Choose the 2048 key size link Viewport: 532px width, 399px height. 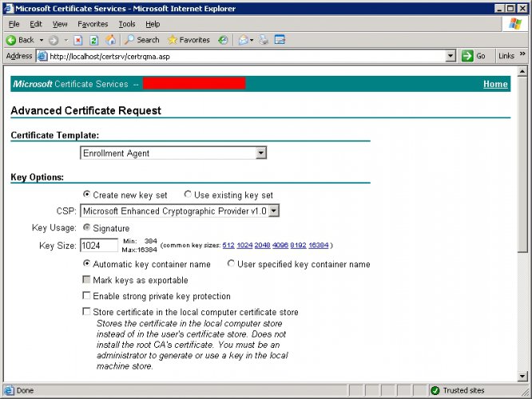click(x=262, y=245)
